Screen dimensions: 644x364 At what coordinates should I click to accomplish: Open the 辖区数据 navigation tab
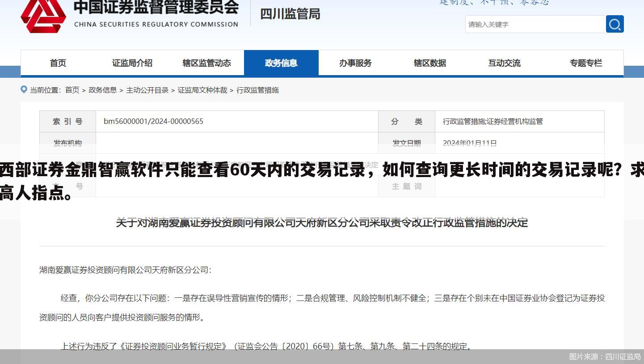430,63
